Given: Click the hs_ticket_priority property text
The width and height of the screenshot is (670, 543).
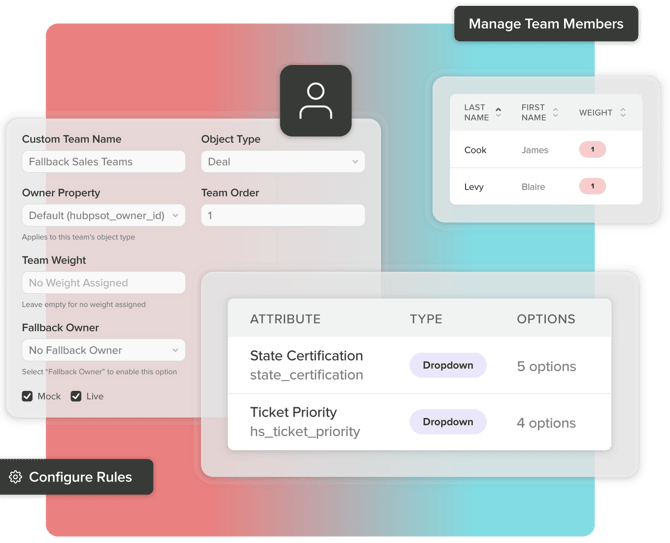Looking at the screenshot, I should [x=305, y=431].
